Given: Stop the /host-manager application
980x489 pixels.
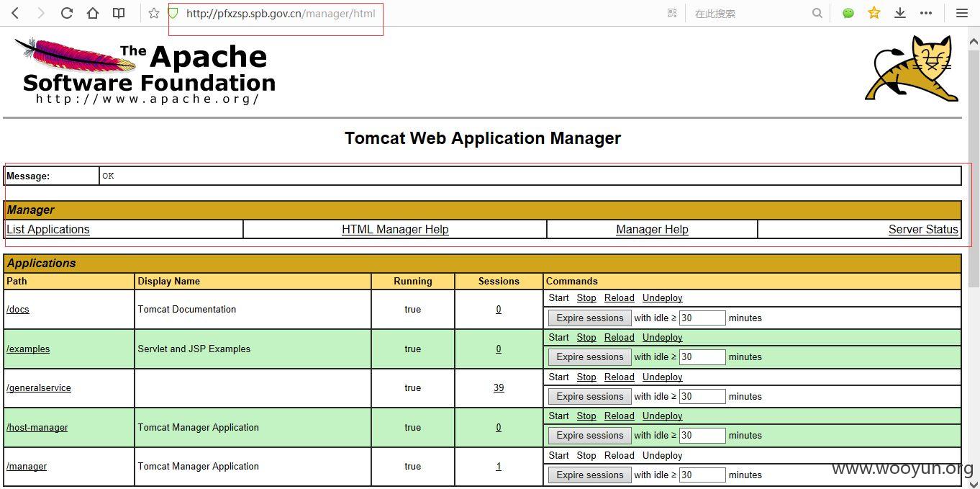Looking at the screenshot, I should [586, 416].
